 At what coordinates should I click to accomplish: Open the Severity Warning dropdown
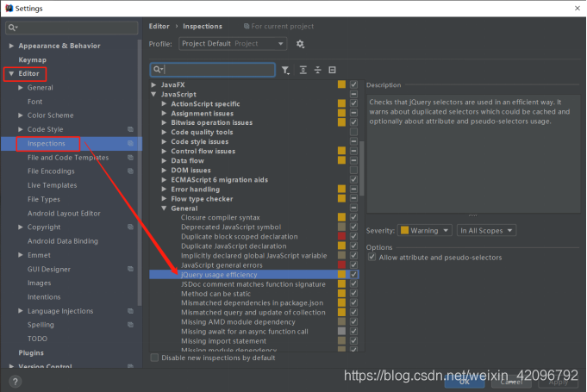425,230
